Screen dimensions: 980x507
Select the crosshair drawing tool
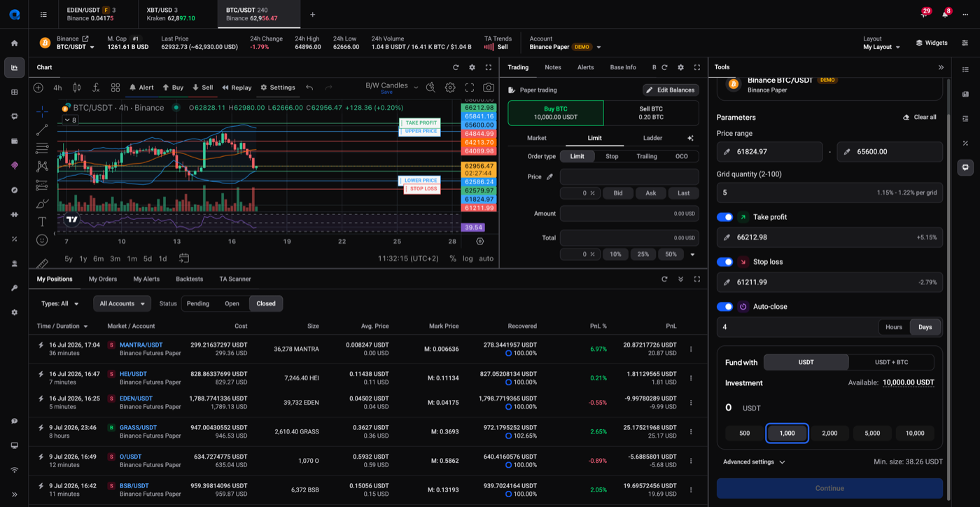42,111
